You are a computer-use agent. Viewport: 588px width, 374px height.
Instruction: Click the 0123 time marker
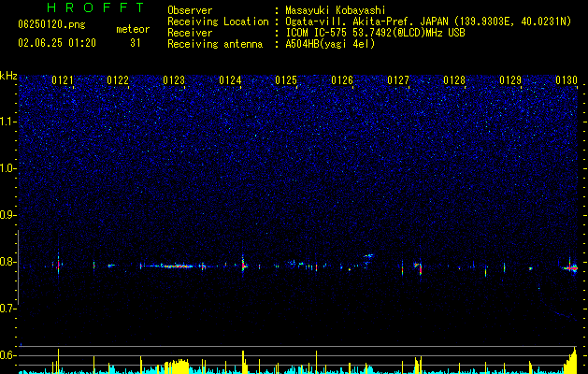[174, 80]
